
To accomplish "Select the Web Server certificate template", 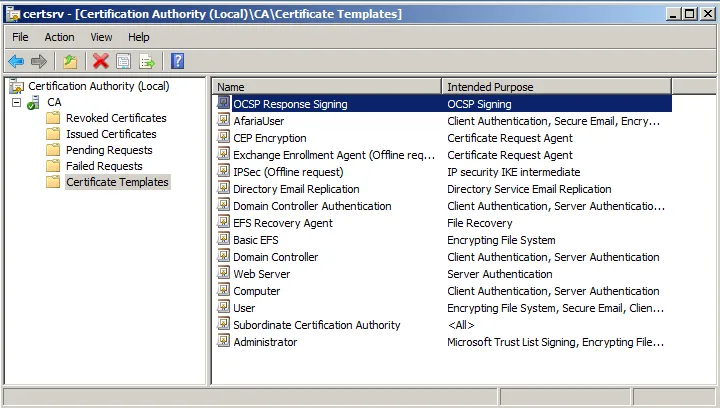I will [x=261, y=274].
